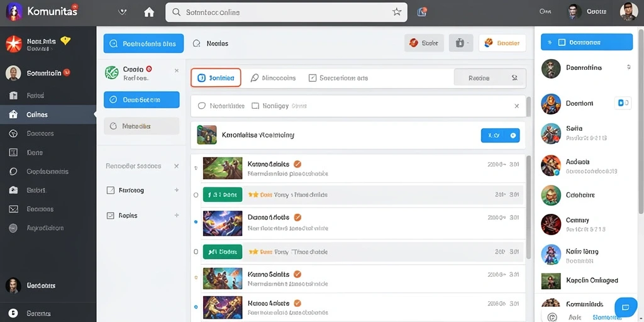644x322 pixels.
Task: Select the Noberkntde radio option
Action: [x=202, y=106]
